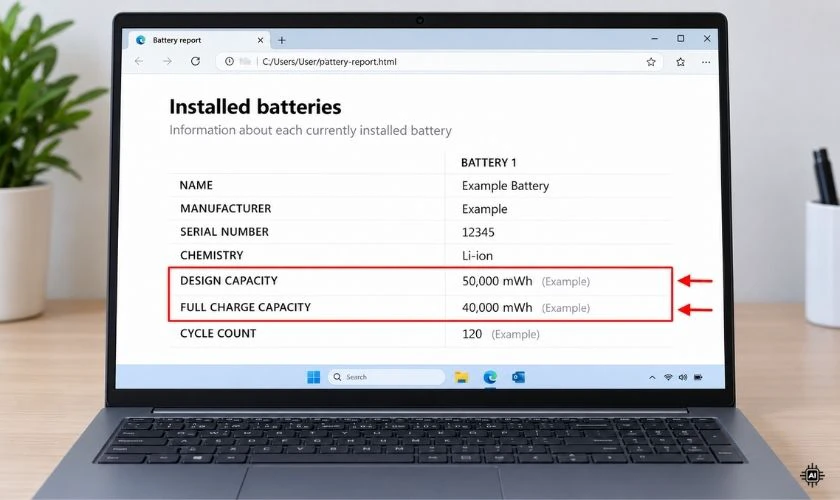
Task: Click the address bar with pattery-report.html
Action: pyautogui.click(x=439, y=62)
